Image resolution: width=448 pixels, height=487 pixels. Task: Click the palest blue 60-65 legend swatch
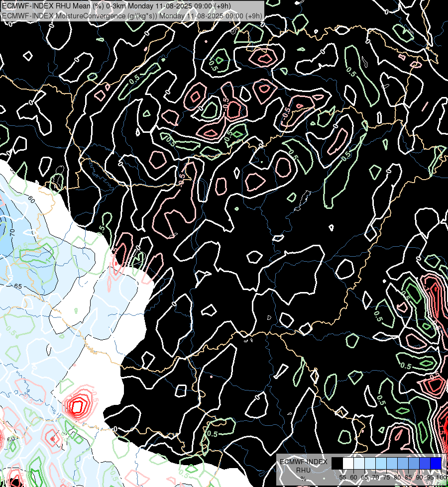(x=359, y=464)
